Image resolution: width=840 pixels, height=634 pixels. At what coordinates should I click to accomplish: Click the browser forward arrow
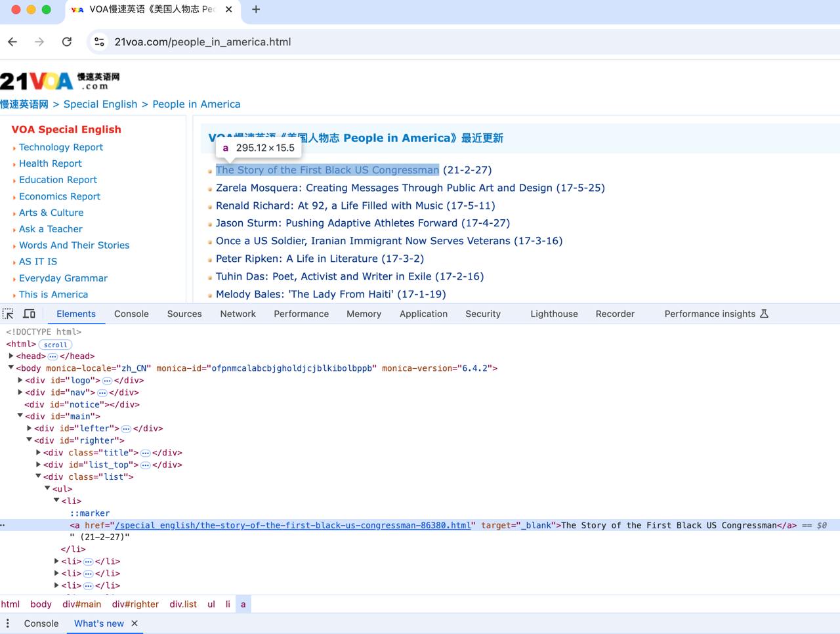(x=39, y=42)
